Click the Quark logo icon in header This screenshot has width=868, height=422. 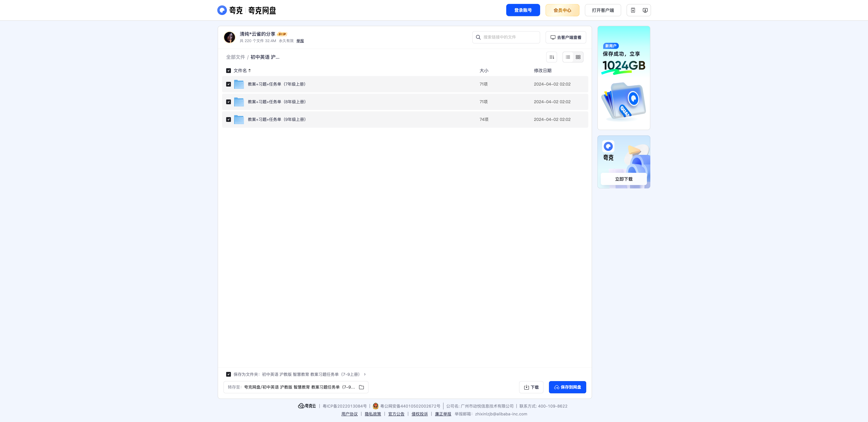(x=222, y=10)
